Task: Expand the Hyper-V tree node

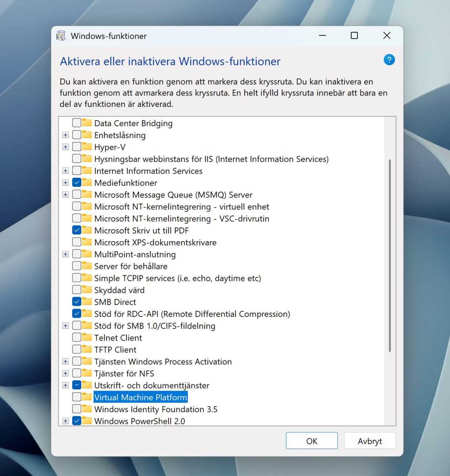Action: (x=65, y=146)
